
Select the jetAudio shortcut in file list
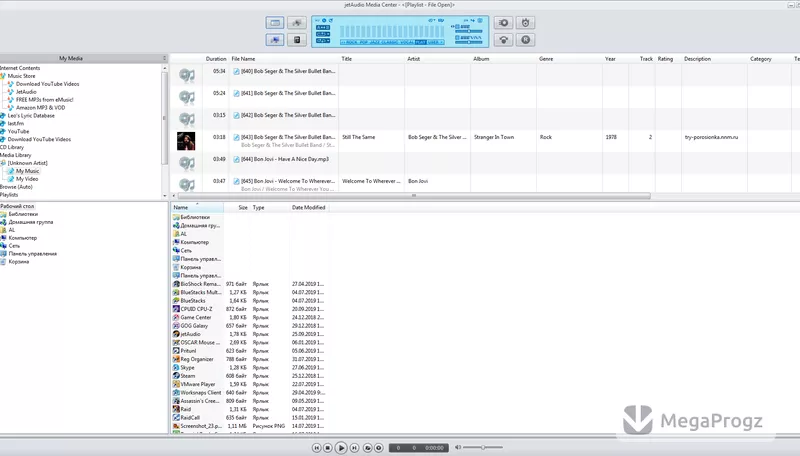(190, 334)
